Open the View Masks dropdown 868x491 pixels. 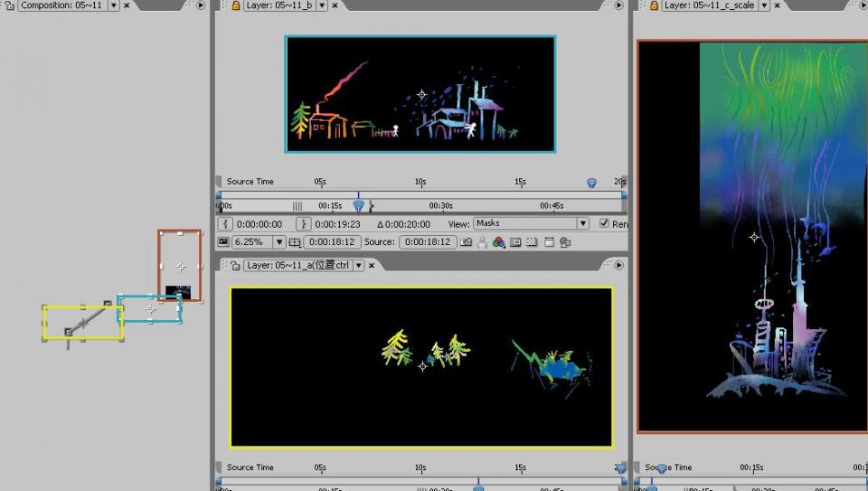pyautogui.click(x=582, y=223)
